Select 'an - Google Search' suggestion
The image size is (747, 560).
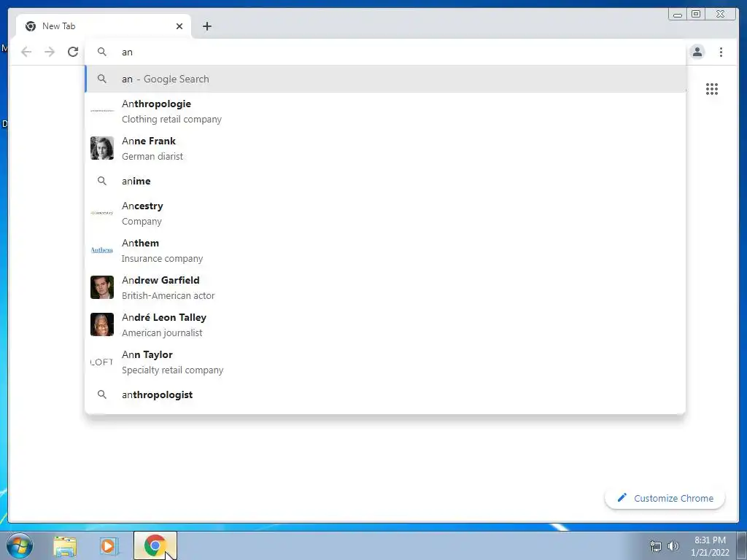click(385, 79)
